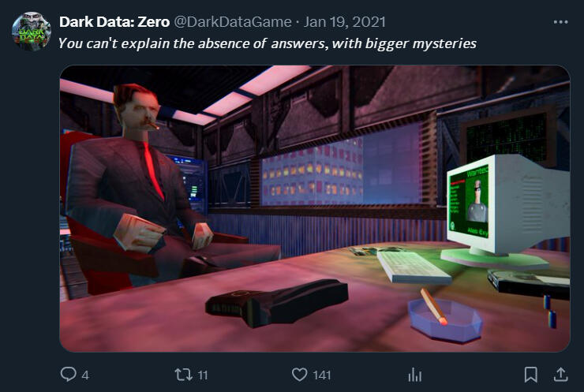Click the Dark Data: Zero display name
Screen dimensions: 584x392
[x=114, y=22]
